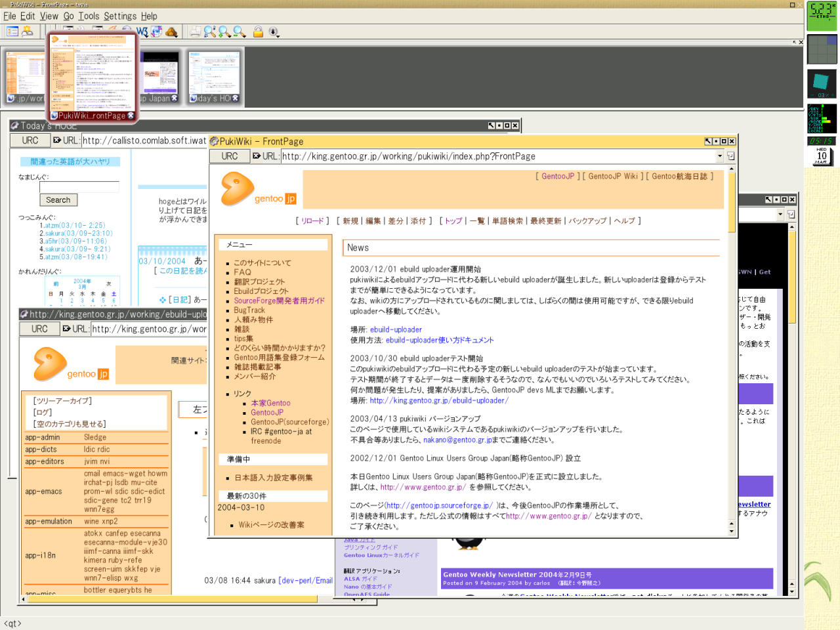Click the 本家Gentoo link in sidebar
Screen dimensions: 840x630
tap(270, 404)
